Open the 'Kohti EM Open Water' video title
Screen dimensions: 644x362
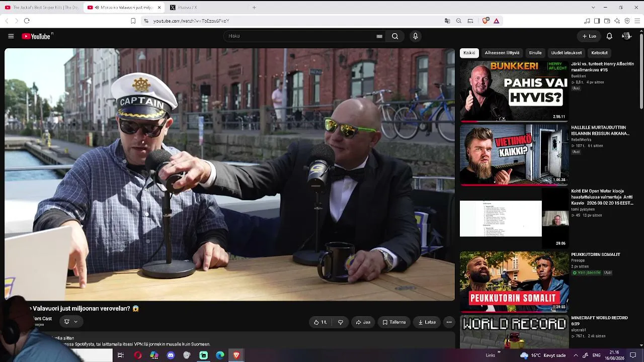pos(602,197)
